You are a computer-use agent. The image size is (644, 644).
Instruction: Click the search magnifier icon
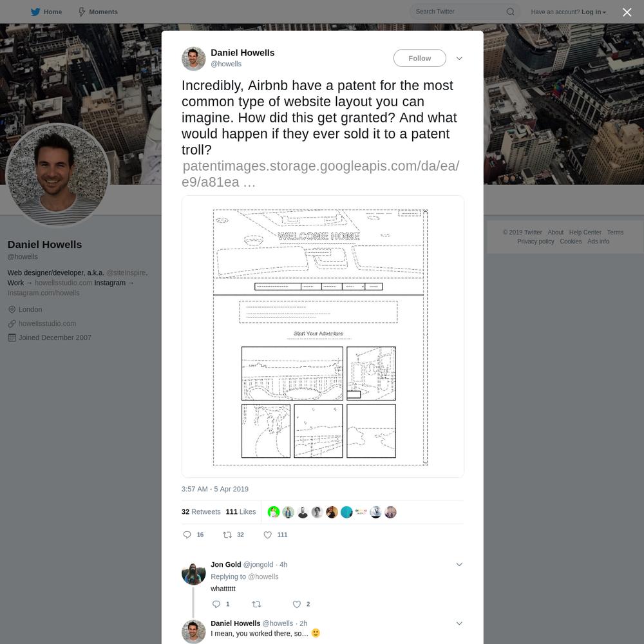tap(510, 12)
